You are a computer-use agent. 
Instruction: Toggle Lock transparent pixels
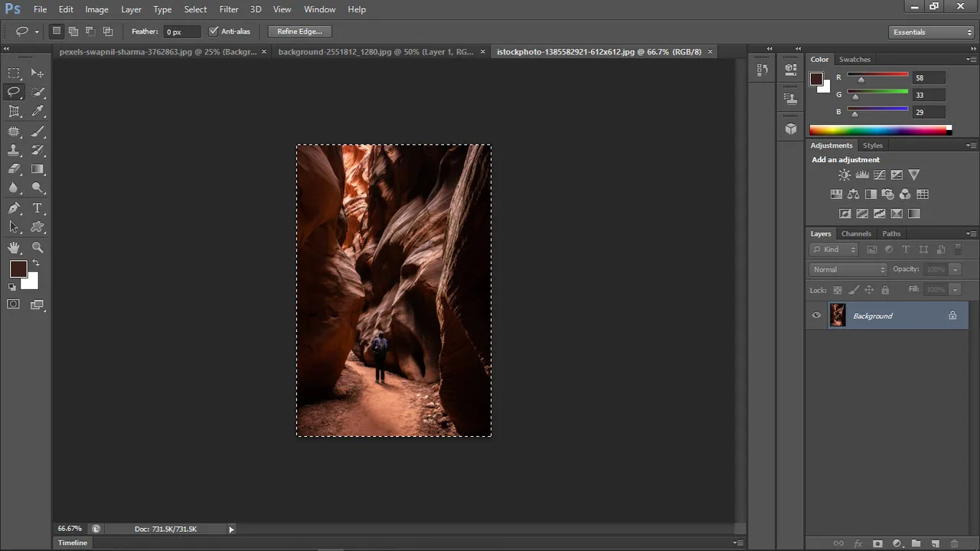838,290
